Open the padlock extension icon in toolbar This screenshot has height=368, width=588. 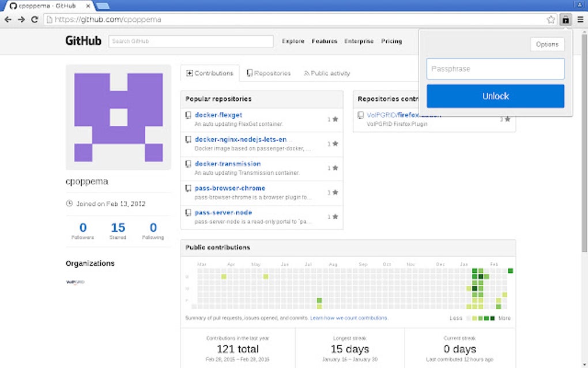[566, 19]
